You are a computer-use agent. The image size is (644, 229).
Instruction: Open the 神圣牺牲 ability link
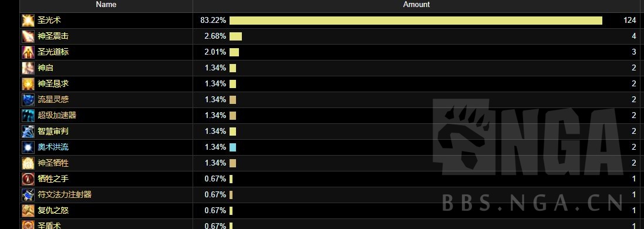point(53,163)
